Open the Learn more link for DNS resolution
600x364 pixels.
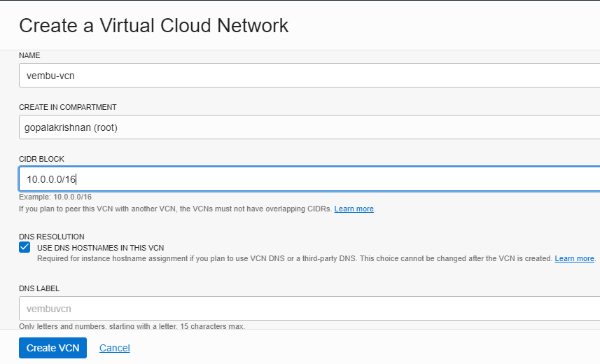pos(574,259)
